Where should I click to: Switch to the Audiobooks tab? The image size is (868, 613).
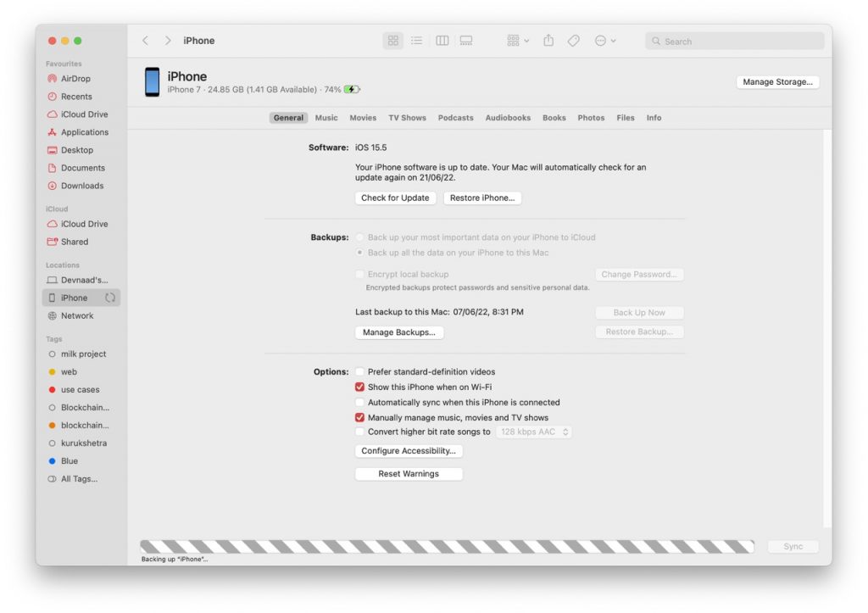[508, 117]
